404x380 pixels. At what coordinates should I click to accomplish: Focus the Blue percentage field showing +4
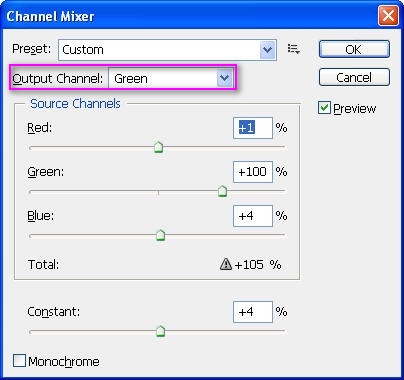coord(253,216)
